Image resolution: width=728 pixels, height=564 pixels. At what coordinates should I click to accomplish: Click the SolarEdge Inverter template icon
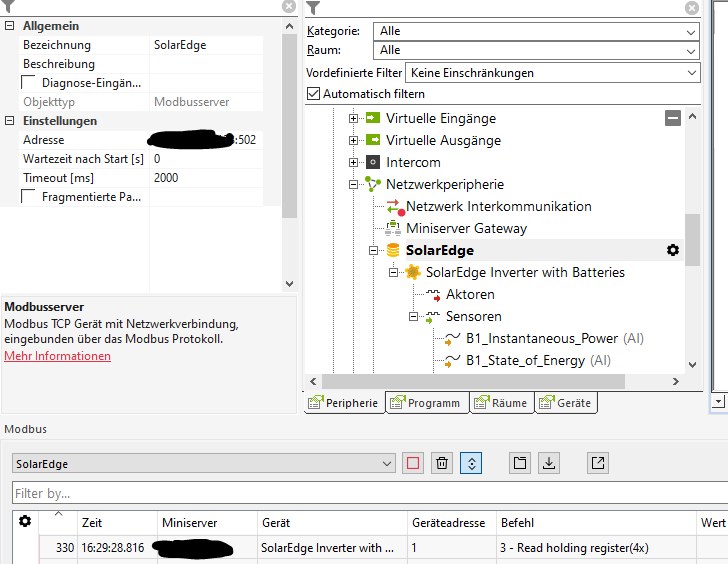click(413, 272)
